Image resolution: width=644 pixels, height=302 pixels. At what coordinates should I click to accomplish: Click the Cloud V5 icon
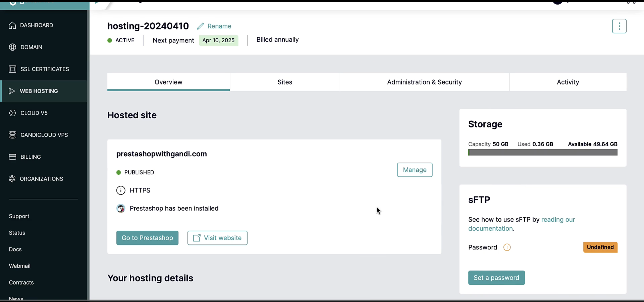[13, 113]
